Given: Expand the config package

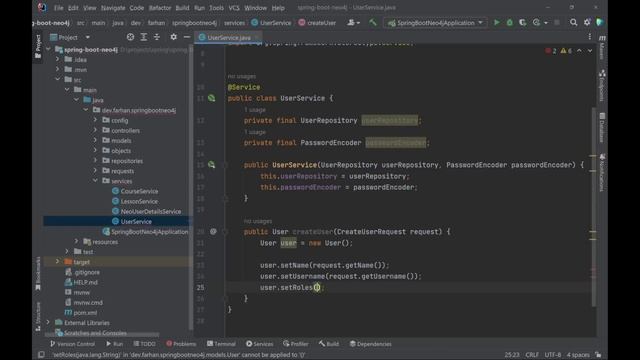Looking at the screenshot, I should click(x=96, y=120).
